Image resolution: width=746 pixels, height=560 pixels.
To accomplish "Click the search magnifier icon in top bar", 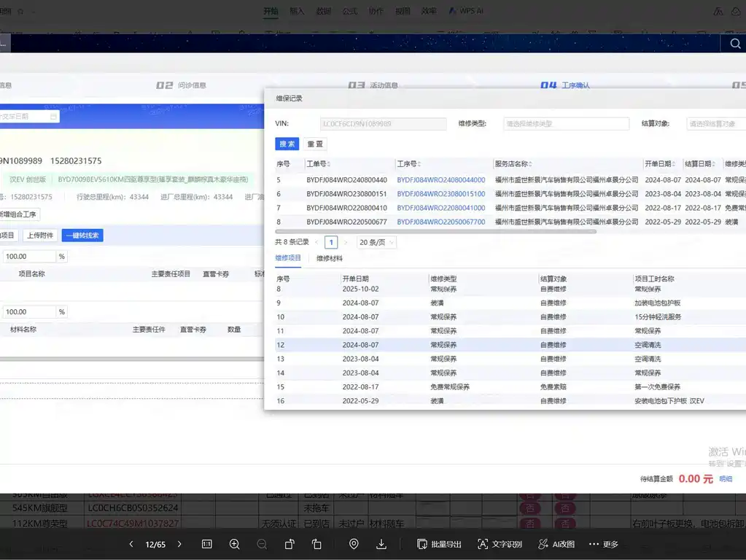I will [x=735, y=44].
